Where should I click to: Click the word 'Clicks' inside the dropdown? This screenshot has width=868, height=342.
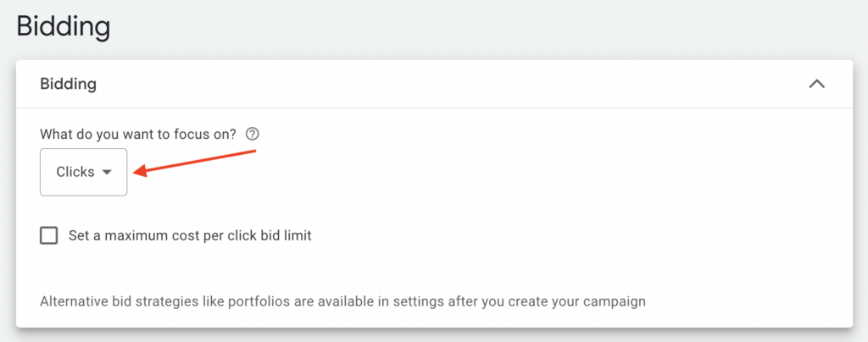(x=75, y=172)
